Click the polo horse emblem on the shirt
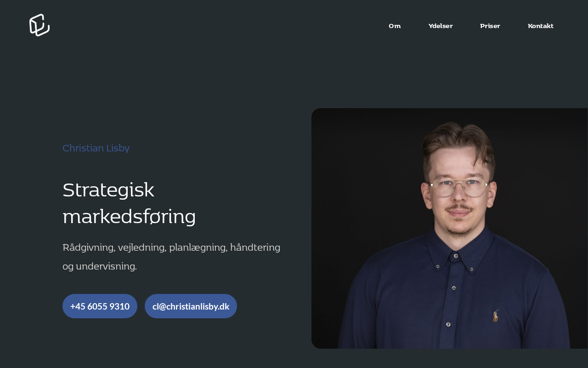 click(x=495, y=316)
